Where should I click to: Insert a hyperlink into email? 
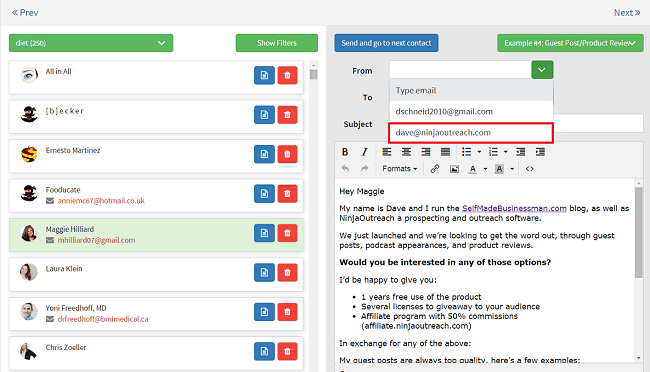pos(434,169)
